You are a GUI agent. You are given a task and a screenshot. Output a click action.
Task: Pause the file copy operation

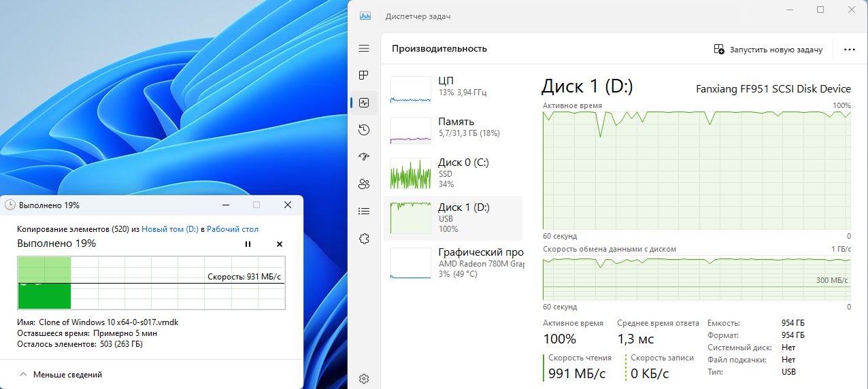point(248,244)
